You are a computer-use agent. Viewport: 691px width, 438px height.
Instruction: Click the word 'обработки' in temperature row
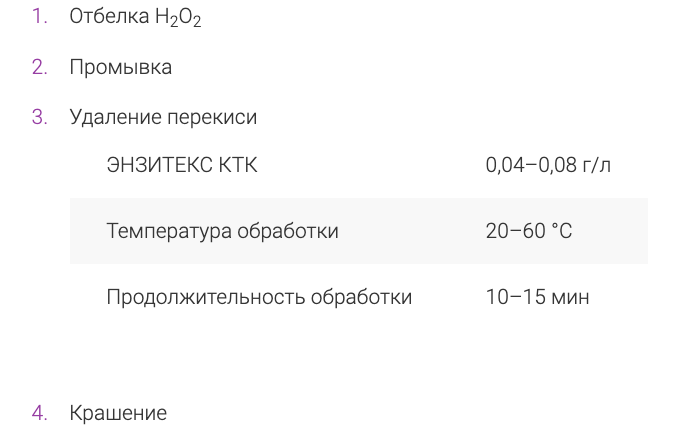tap(288, 231)
